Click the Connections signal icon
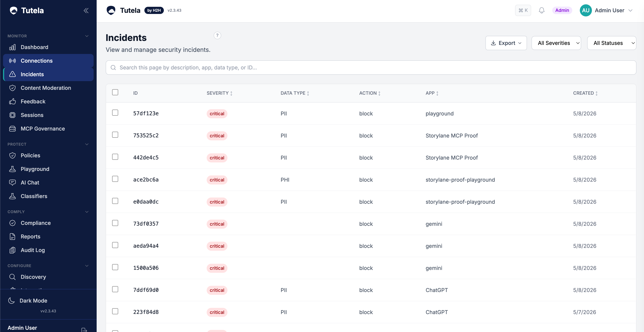 12,61
